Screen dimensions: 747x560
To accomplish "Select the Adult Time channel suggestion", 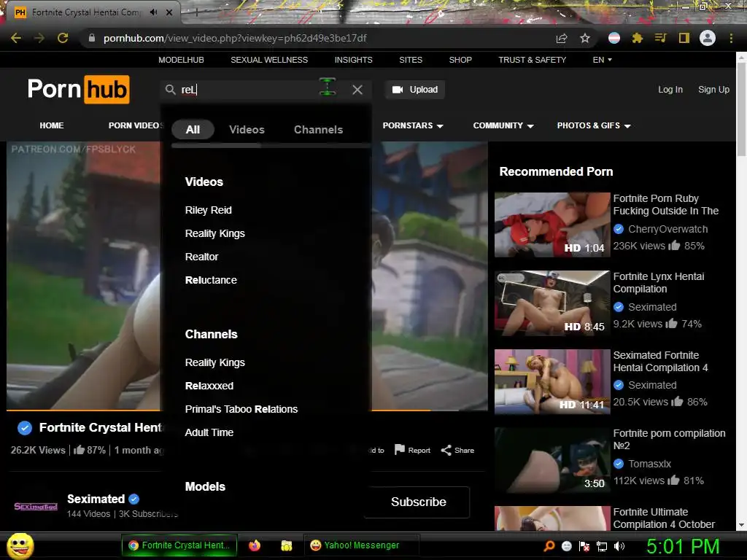I will click(209, 432).
